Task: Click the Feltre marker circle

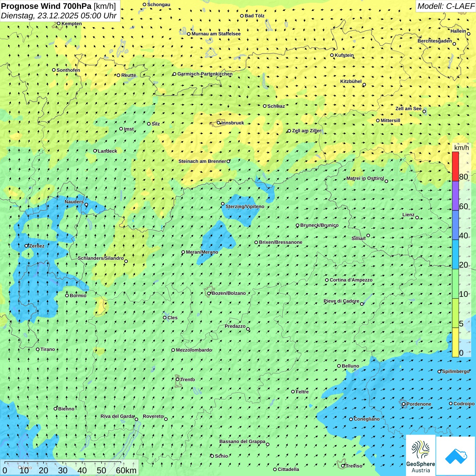Action: click(x=293, y=392)
